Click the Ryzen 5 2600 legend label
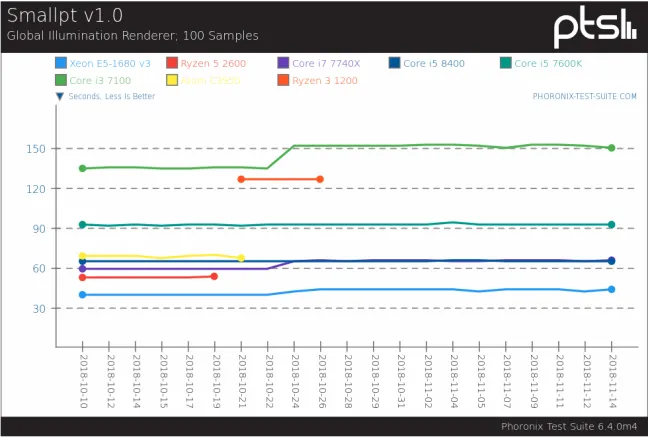 (213, 63)
